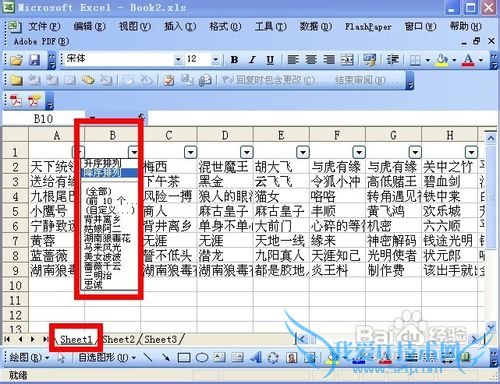Open the 数据(D) menu
The height and width of the screenshot is (384, 500).
[316, 26]
